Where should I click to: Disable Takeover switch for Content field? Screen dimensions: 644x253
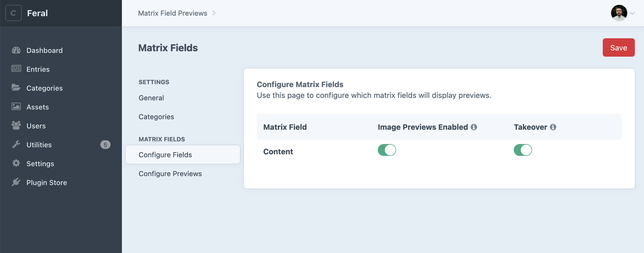pos(523,150)
